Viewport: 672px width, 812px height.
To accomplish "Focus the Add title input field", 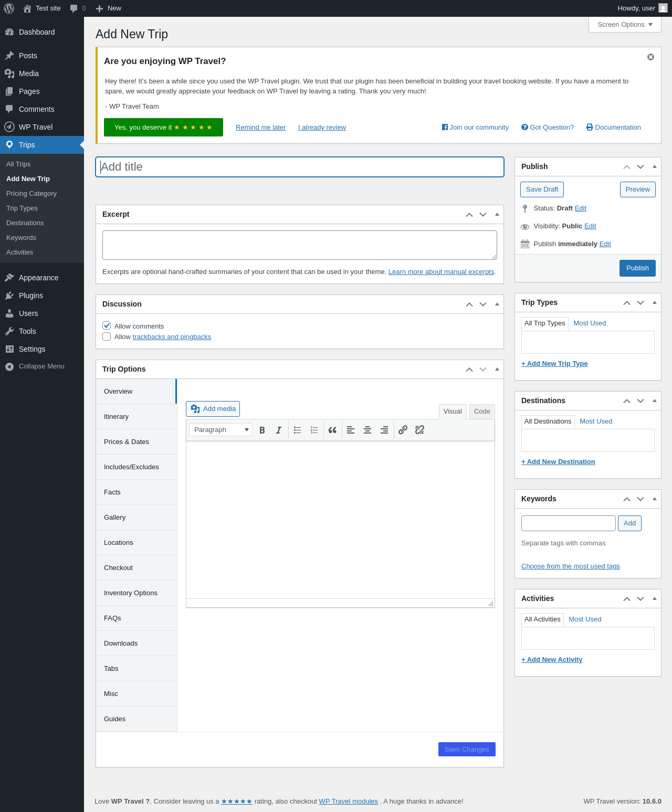I will tap(300, 167).
